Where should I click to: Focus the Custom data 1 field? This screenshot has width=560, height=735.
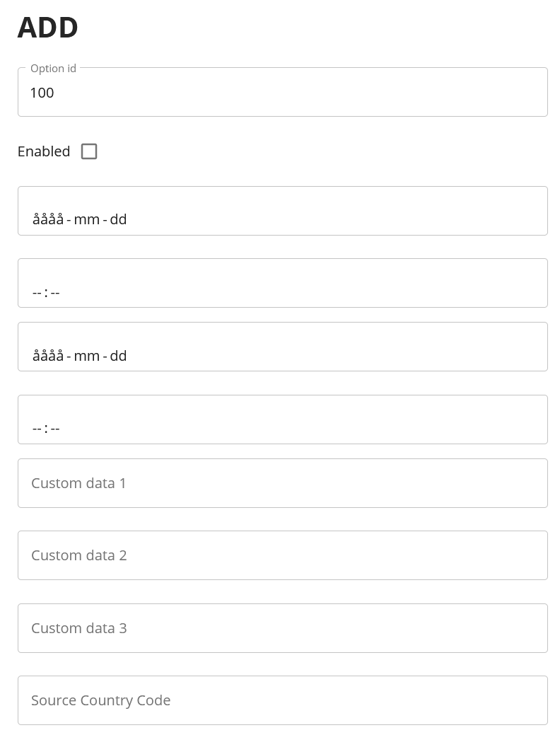pos(282,483)
